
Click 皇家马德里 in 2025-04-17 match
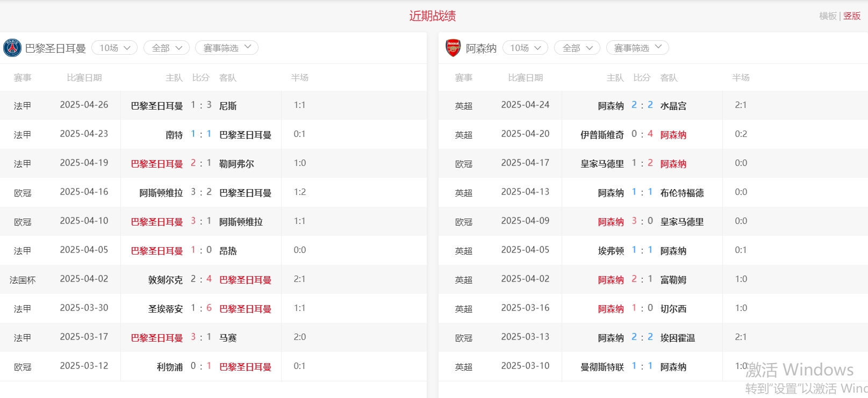click(x=602, y=164)
